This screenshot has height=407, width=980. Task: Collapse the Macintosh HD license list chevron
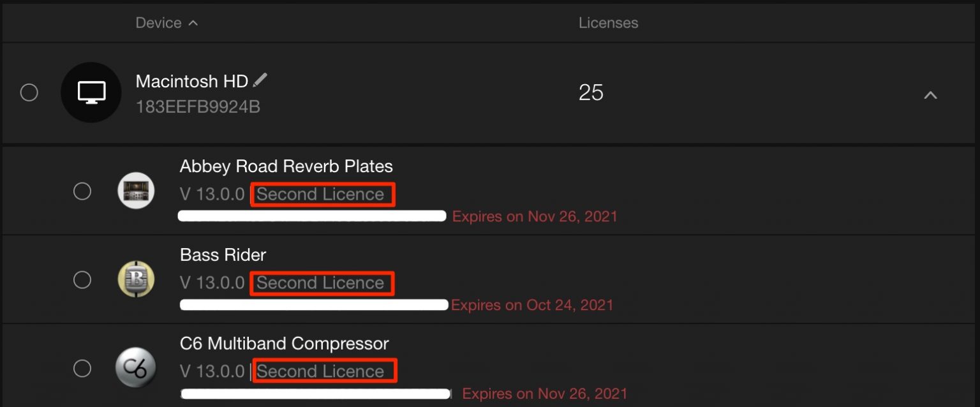(930, 95)
